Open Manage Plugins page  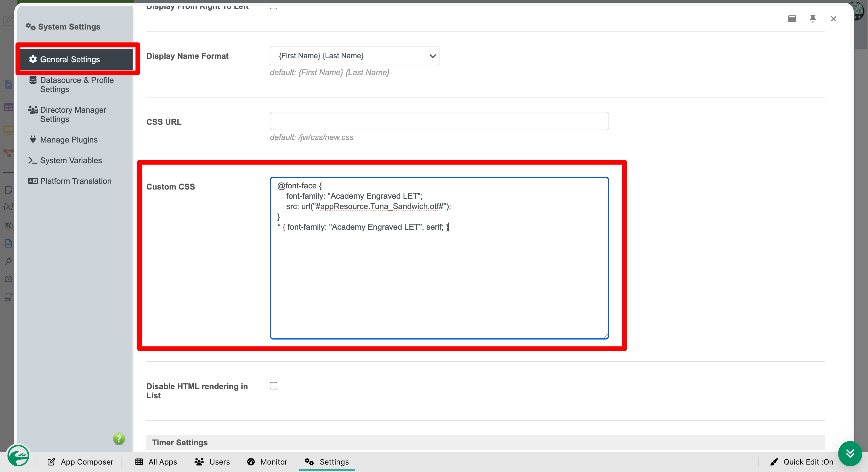tap(68, 140)
